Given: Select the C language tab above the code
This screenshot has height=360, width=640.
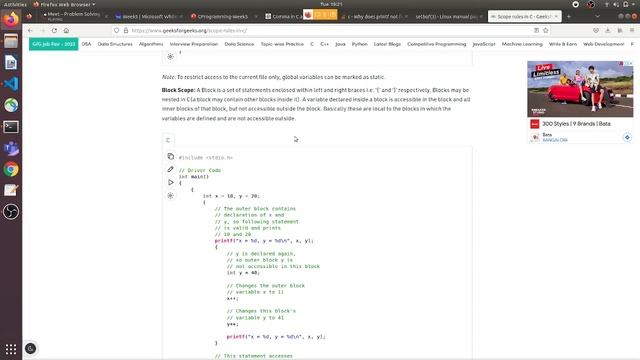Looking at the screenshot, I should [168, 140].
